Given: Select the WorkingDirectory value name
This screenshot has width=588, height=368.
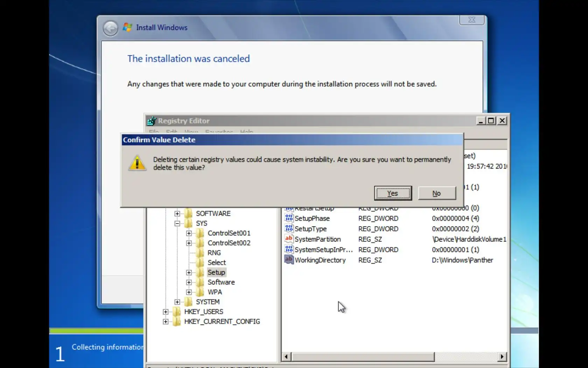Looking at the screenshot, I should click(x=320, y=260).
